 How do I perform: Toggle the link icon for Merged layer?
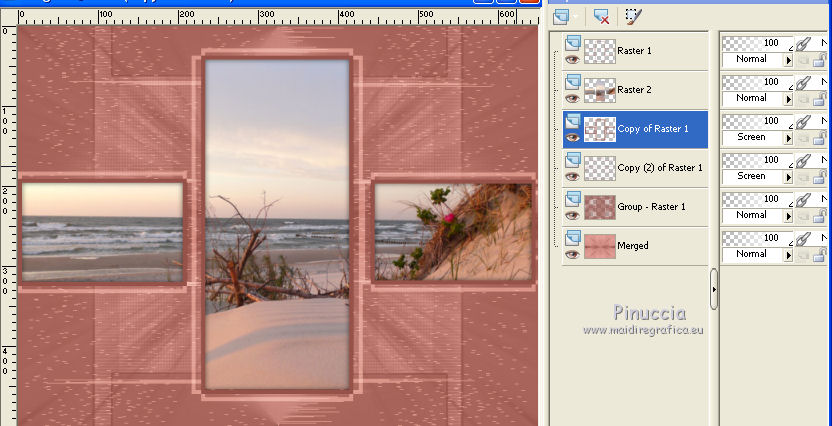[803, 239]
